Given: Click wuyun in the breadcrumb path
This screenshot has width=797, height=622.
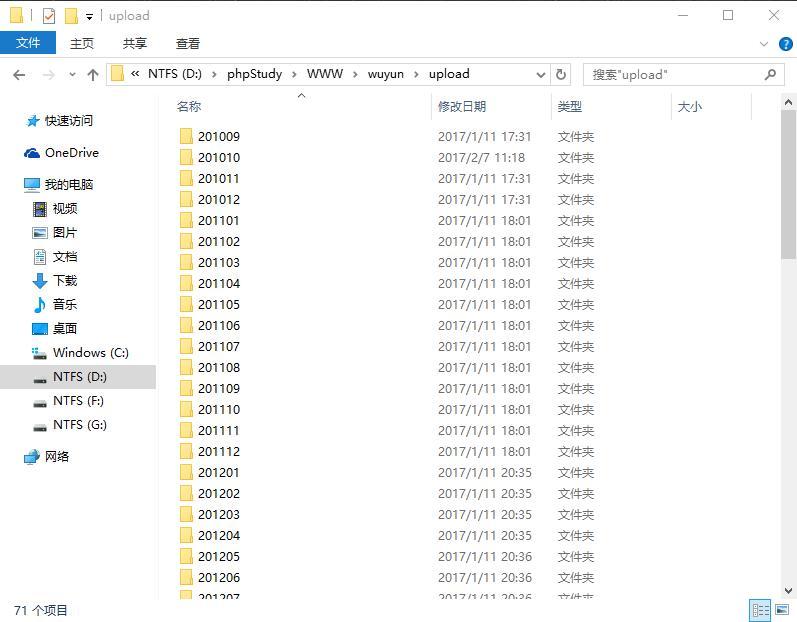Looking at the screenshot, I should (386, 74).
